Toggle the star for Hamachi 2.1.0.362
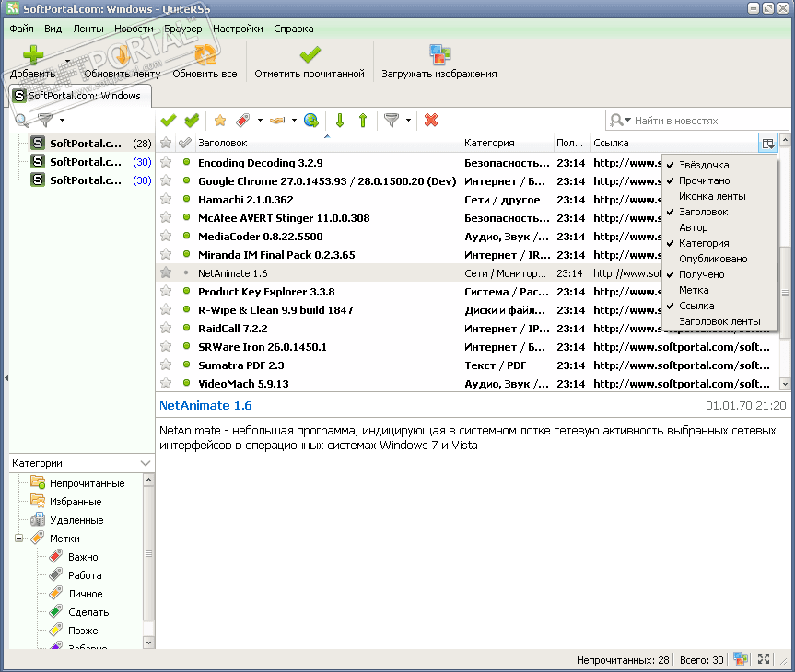 coord(166,199)
